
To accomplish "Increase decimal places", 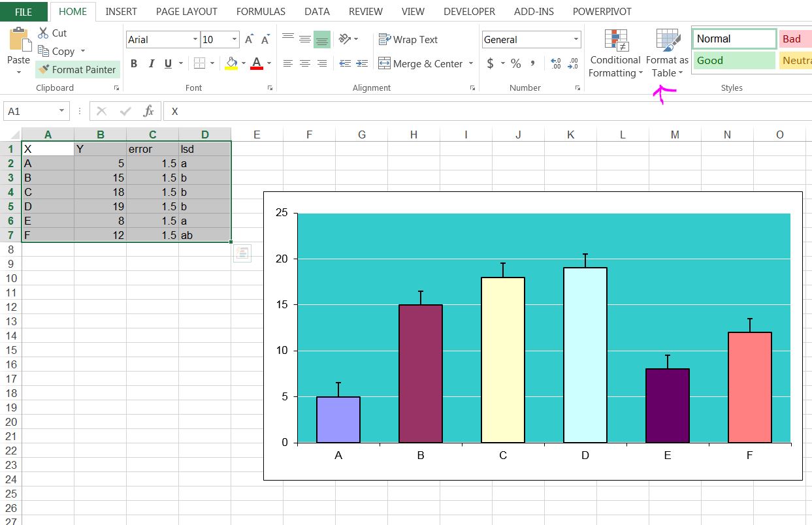I will click(x=556, y=63).
